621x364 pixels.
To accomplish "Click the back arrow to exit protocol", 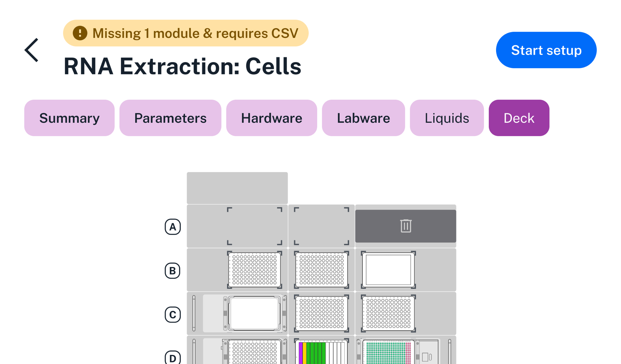I will (x=31, y=50).
